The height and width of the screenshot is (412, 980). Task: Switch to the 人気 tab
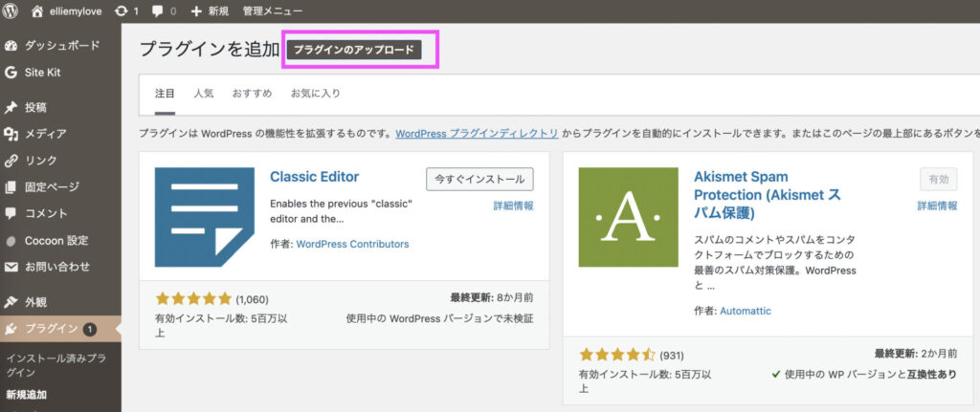coord(204,94)
